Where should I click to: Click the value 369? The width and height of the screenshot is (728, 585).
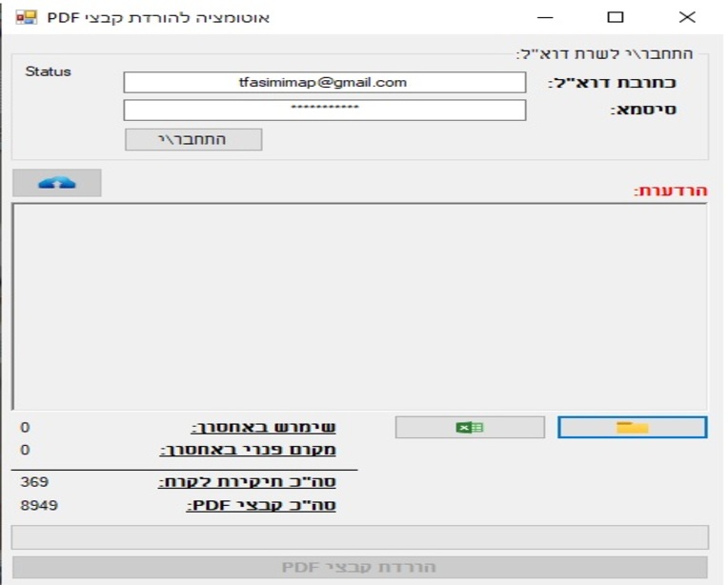pyautogui.click(x=34, y=481)
